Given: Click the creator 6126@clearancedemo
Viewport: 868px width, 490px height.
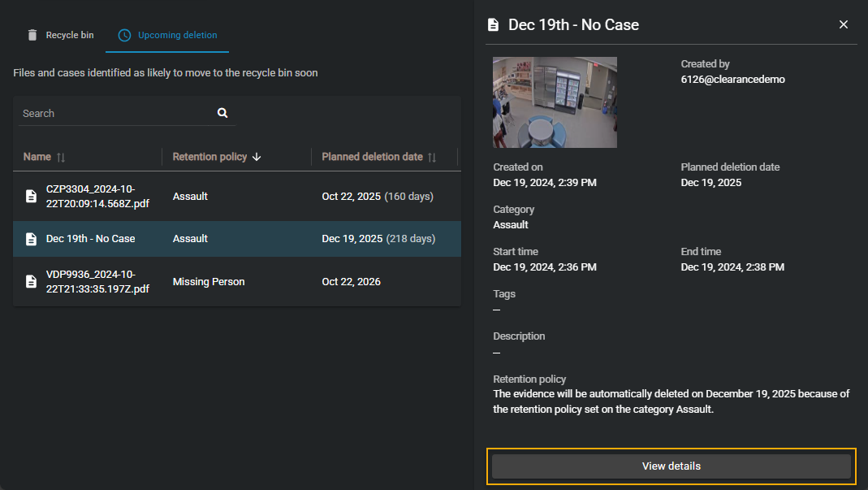Looking at the screenshot, I should click(x=732, y=80).
